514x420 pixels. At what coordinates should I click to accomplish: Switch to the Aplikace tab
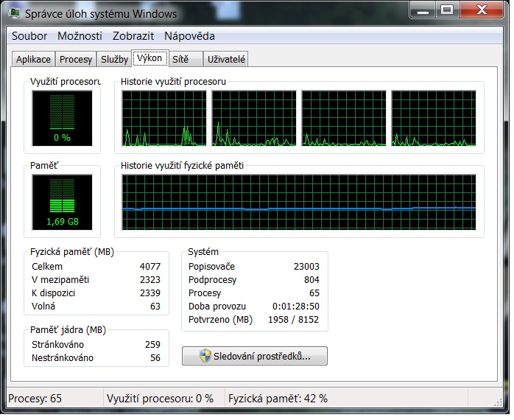[33, 60]
